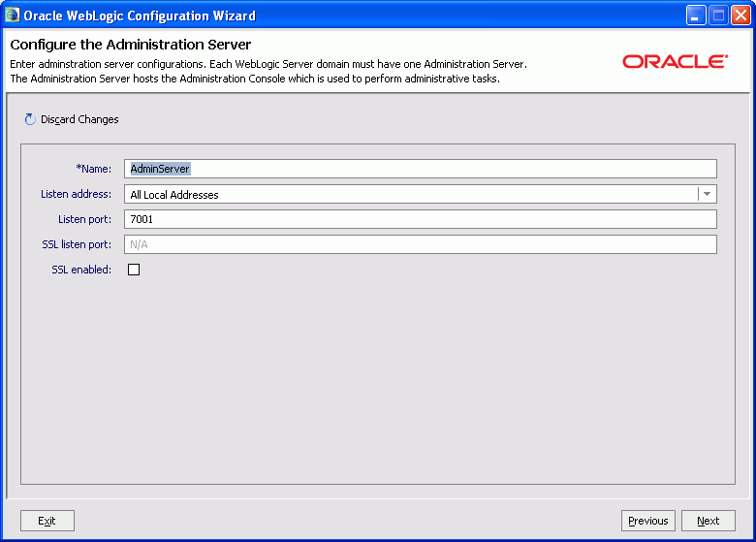
Task: Select the All Local Addresses combo box
Action: 421,194
